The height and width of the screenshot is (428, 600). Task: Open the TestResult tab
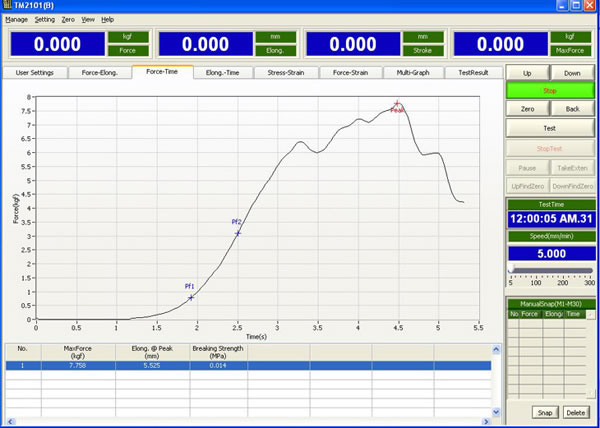tap(472, 73)
